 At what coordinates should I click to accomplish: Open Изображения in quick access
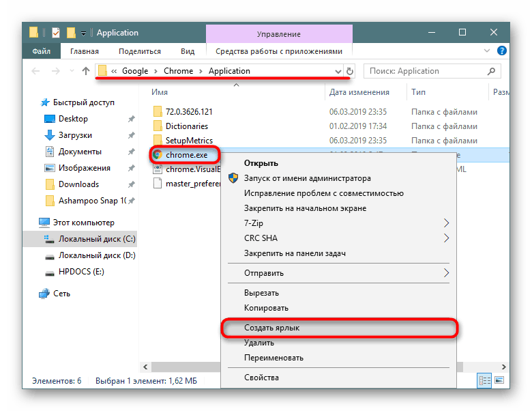84,168
